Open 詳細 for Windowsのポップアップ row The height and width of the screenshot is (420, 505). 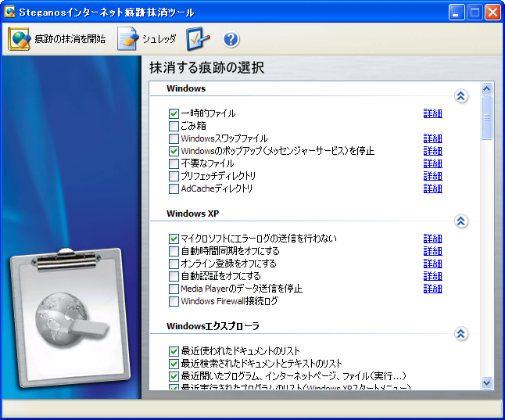point(432,151)
